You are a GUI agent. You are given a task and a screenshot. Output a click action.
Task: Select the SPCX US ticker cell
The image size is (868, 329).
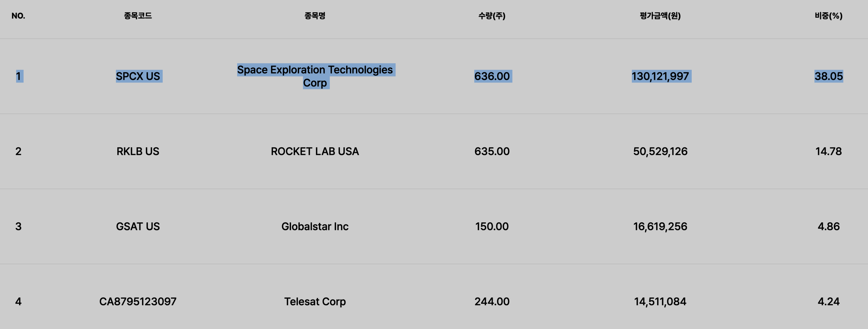click(138, 76)
